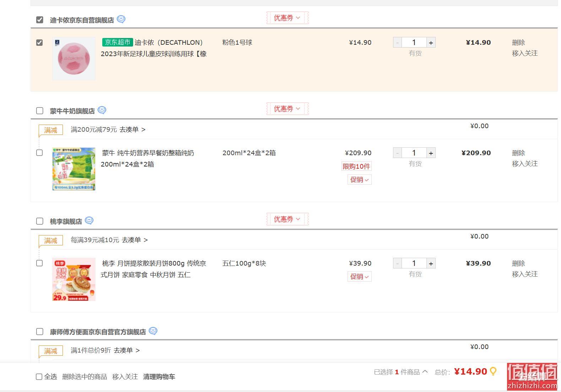Click the 京东超市 green tag

[x=118, y=42]
